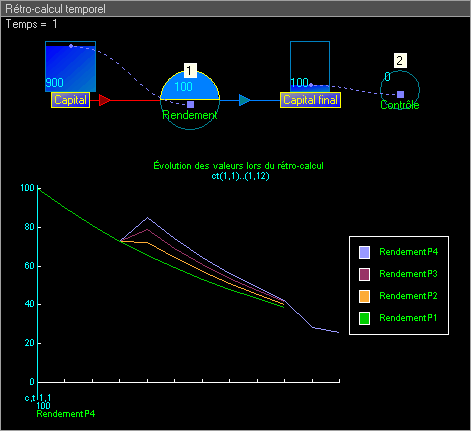This screenshot has width=471, height=431.
Task: Click the Rendement P4 label below the chart
Action: (66, 414)
